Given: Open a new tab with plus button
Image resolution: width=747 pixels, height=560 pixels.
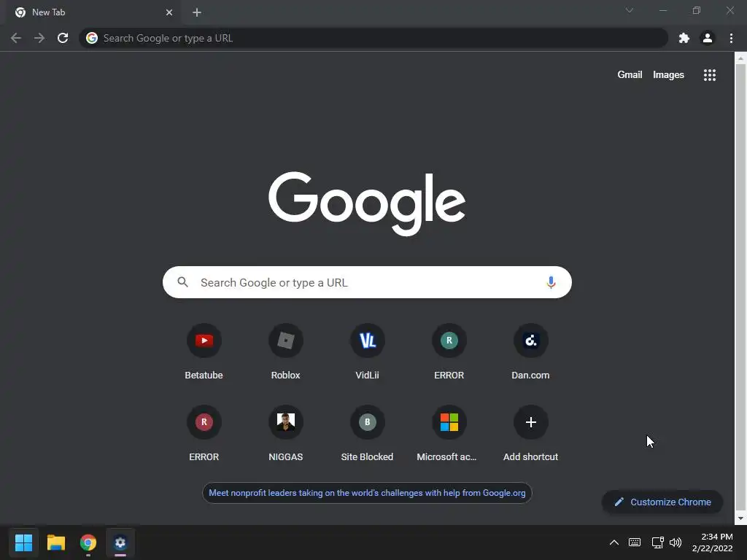Looking at the screenshot, I should (197, 12).
